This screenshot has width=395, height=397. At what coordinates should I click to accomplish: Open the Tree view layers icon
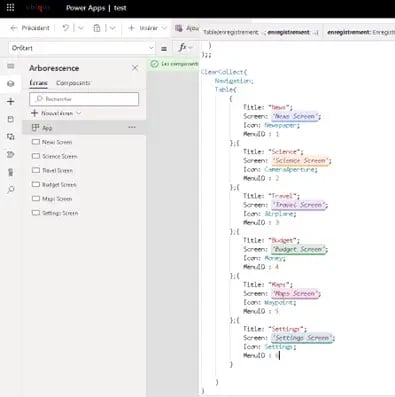(x=11, y=83)
